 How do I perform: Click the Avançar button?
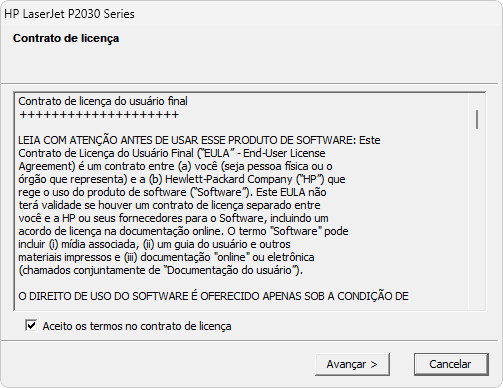click(x=352, y=364)
